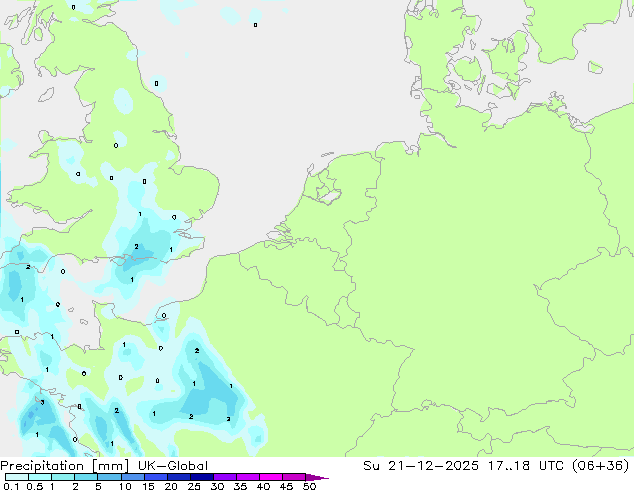Click the above-50 arrow tip of legend
Screen dimensions: 634x490
tap(317, 477)
